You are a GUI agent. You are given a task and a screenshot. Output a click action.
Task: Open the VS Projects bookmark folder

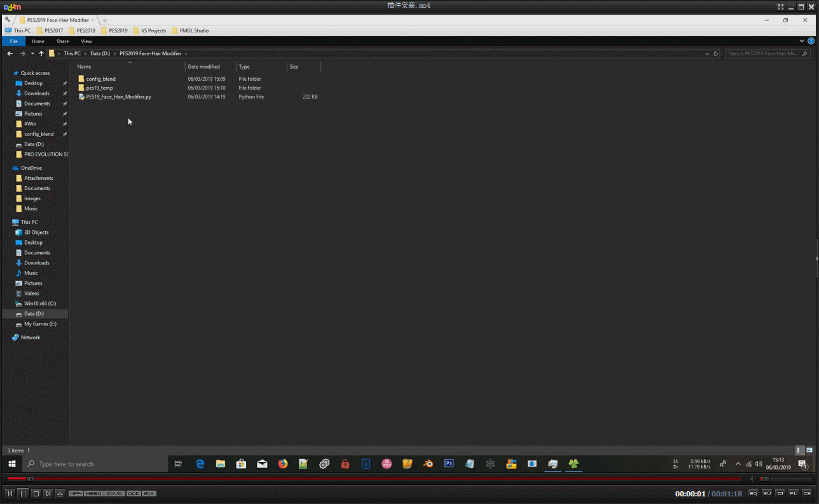[149, 31]
